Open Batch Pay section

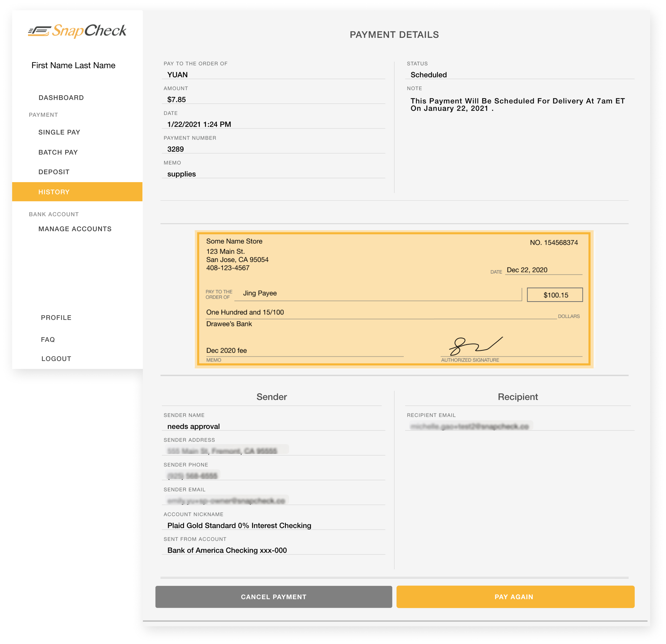point(58,152)
